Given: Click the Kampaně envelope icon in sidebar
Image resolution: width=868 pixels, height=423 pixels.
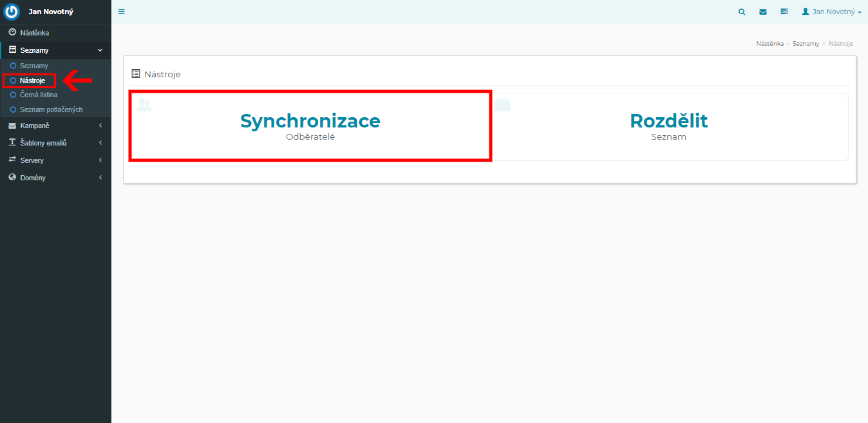Looking at the screenshot, I should [x=12, y=126].
